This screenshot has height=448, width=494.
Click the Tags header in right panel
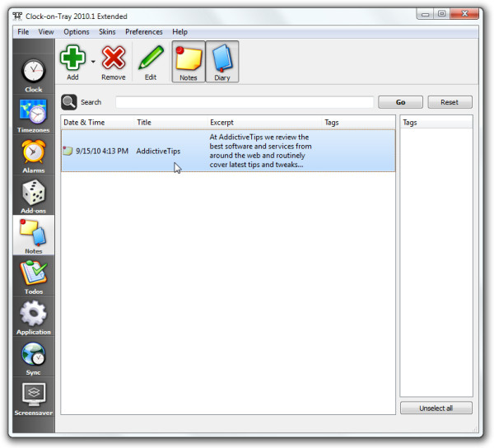click(x=436, y=122)
